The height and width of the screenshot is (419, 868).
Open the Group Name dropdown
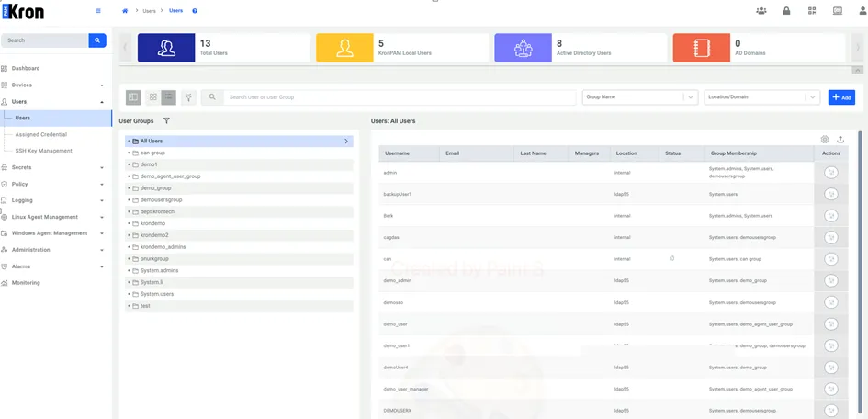(640, 96)
